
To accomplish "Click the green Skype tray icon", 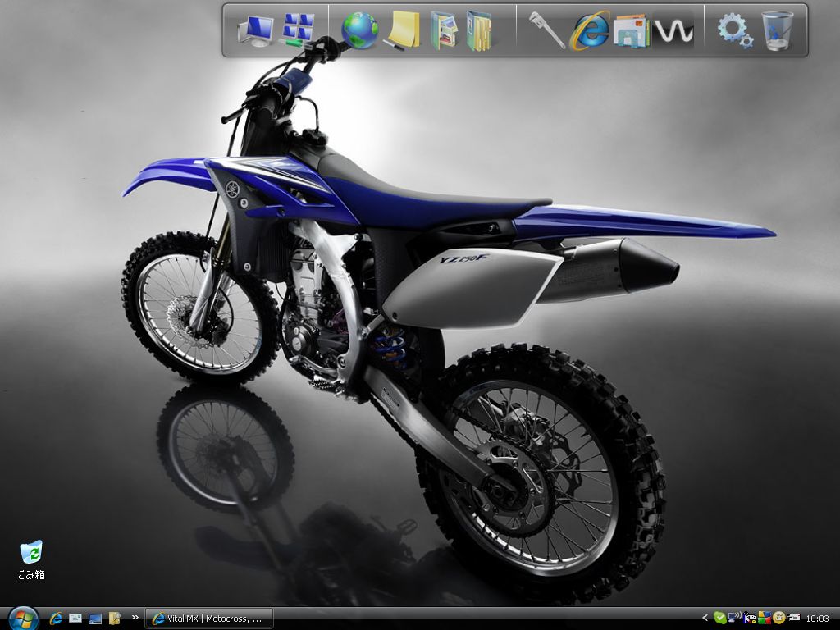I will pos(719,619).
